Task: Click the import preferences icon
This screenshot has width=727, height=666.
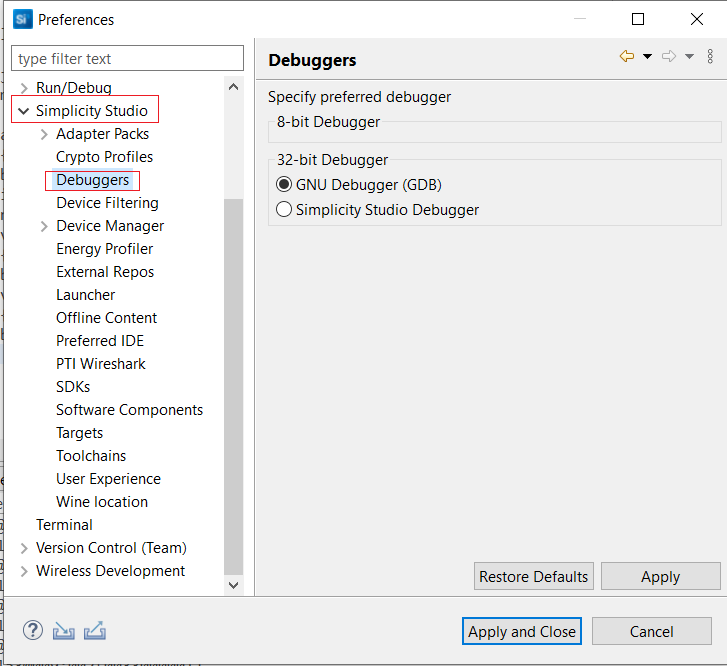Action: click(x=64, y=631)
